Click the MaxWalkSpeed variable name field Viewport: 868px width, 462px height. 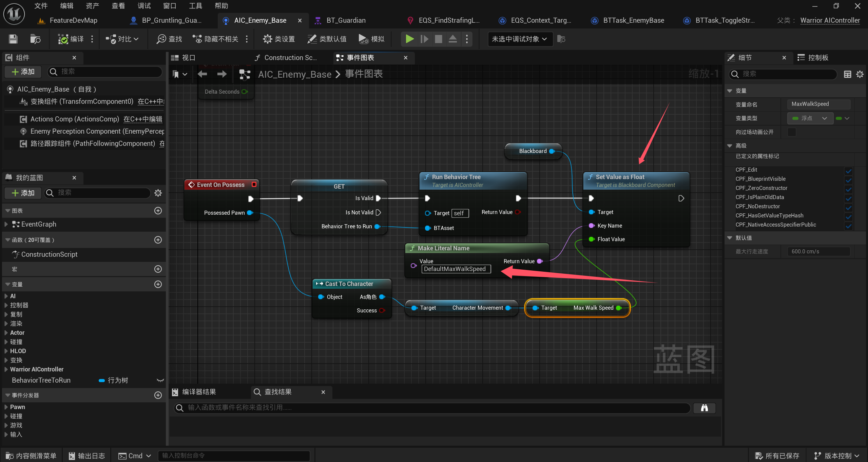pyautogui.click(x=818, y=104)
